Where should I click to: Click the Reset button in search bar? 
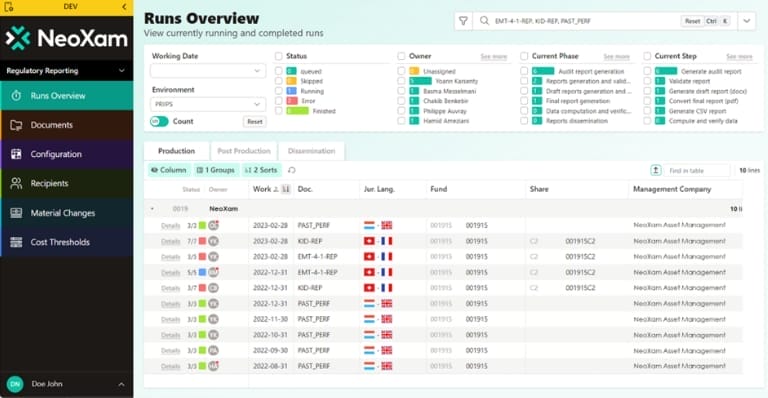[692, 21]
